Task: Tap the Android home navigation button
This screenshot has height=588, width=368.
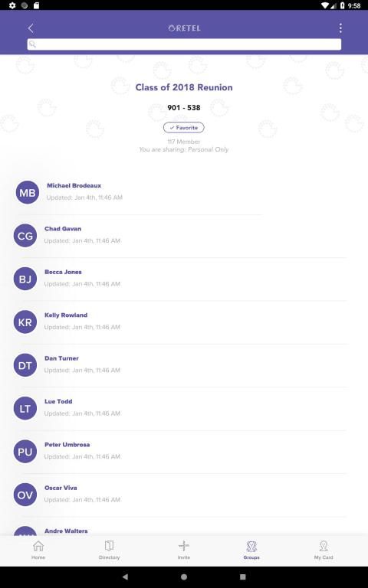Action: [x=184, y=577]
